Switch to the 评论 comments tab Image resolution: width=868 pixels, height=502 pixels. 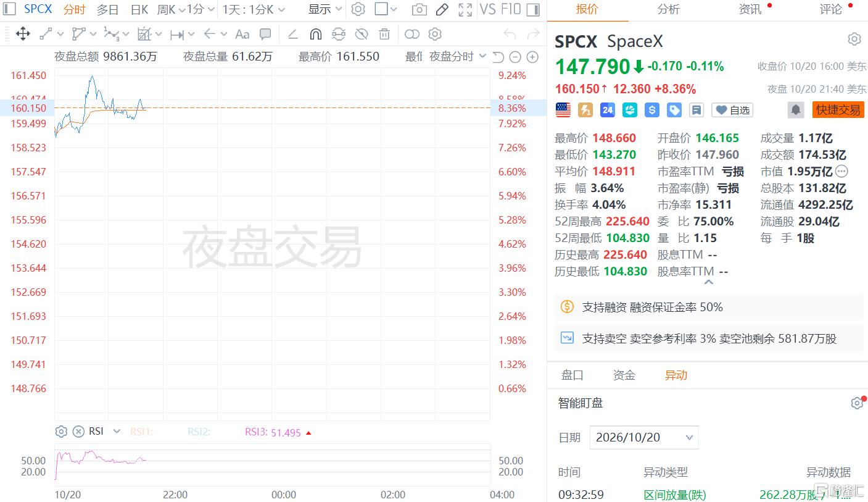[x=831, y=9]
